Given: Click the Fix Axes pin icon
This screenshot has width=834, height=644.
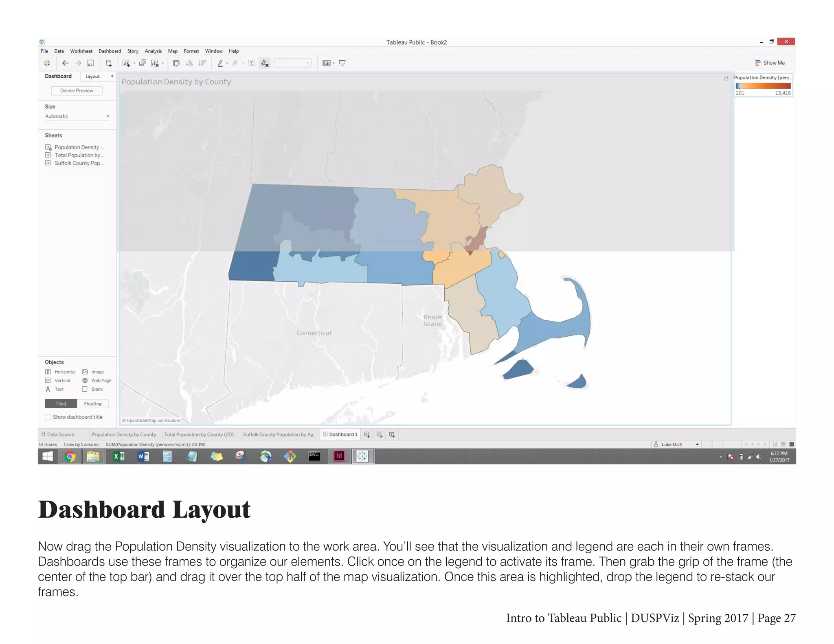Looking at the screenshot, I should [265, 63].
